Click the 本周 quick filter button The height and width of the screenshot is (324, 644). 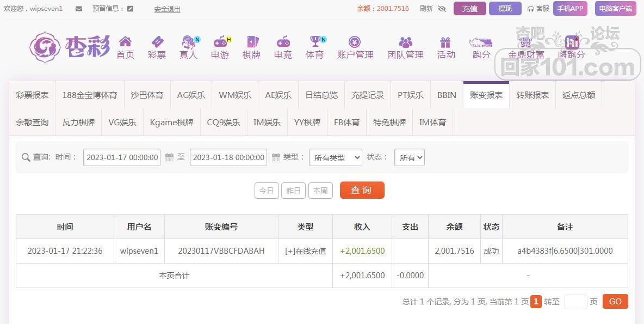click(x=320, y=191)
